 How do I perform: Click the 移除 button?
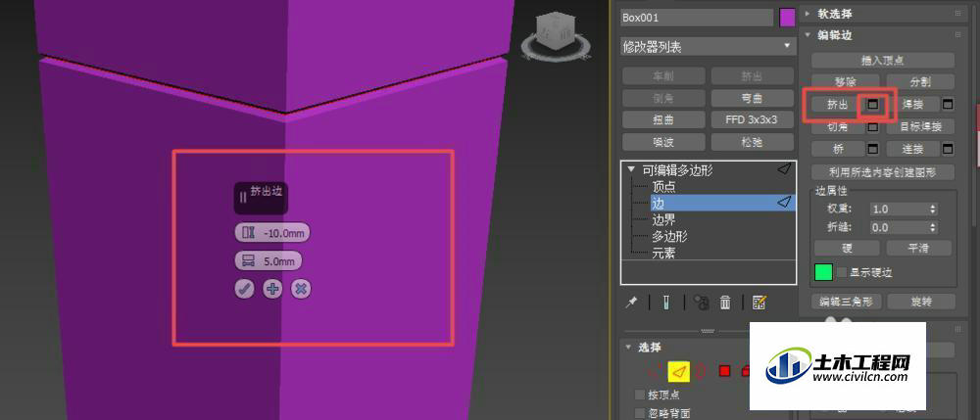[845, 82]
